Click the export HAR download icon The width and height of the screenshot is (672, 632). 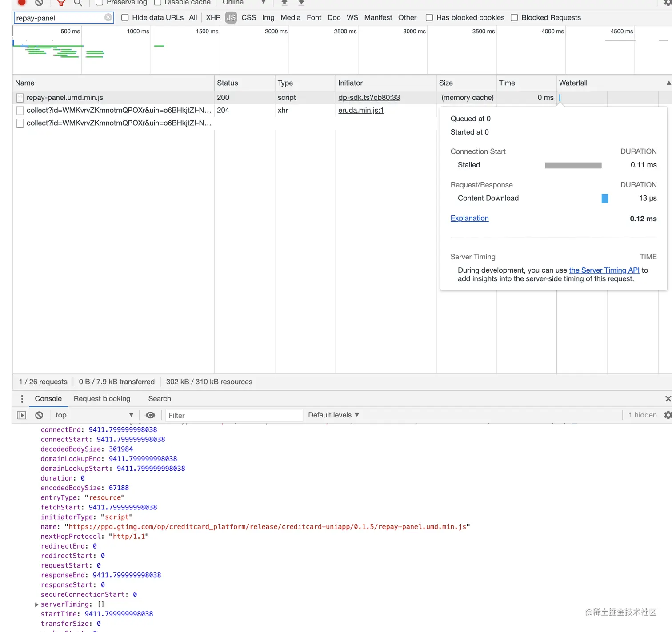coord(301,2)
